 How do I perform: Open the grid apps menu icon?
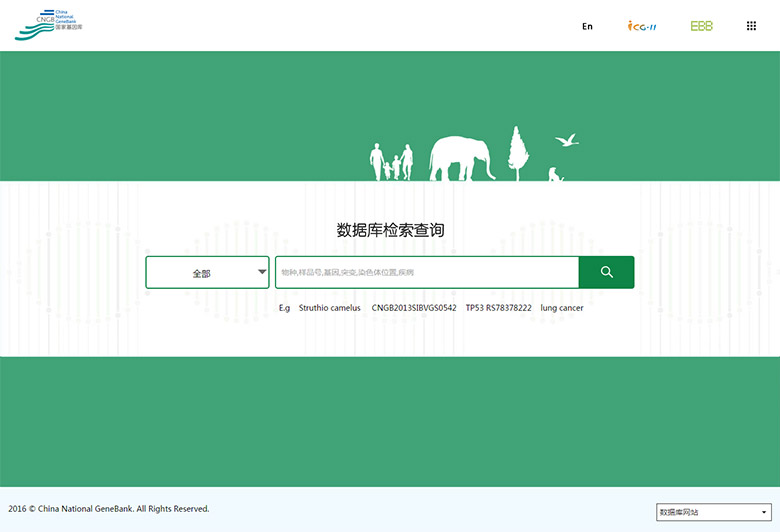(x=751, y=26)
